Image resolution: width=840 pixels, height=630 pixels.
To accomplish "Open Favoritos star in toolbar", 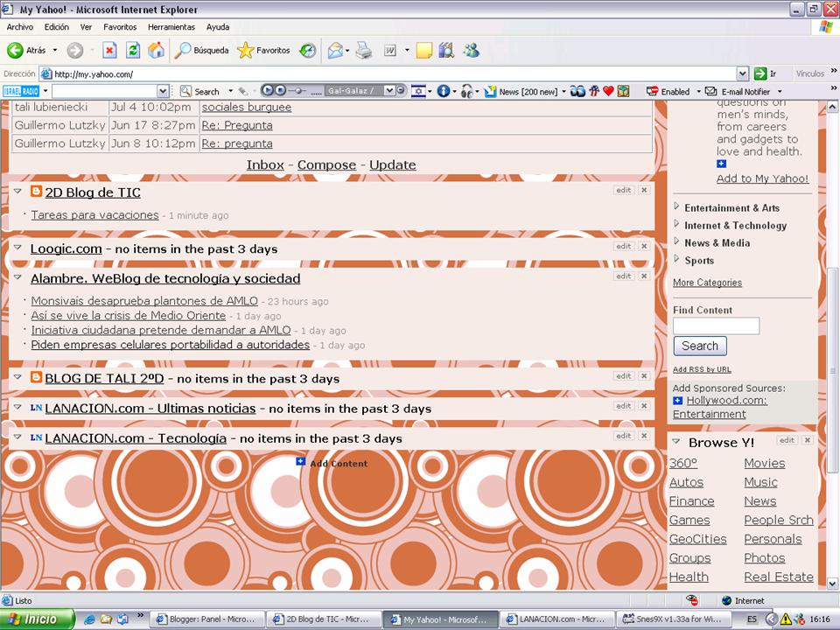I will pyautogui.click(x=263, y=51).
